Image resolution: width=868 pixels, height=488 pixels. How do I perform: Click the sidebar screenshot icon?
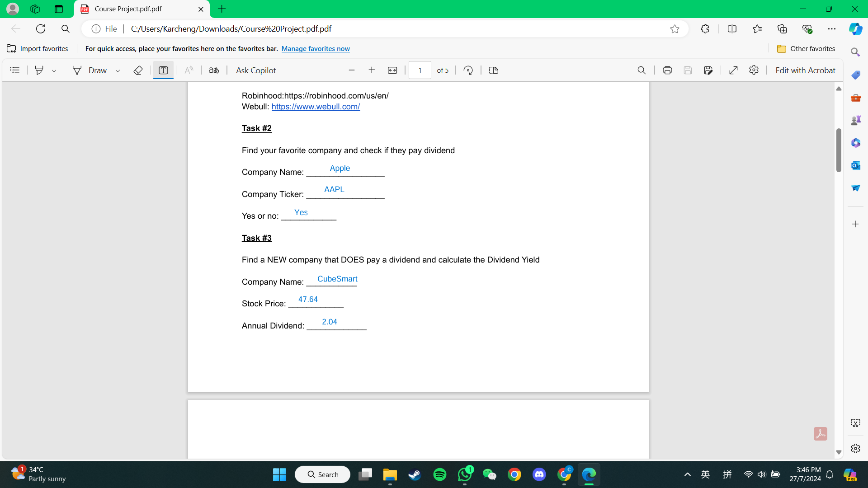[855, 423]
